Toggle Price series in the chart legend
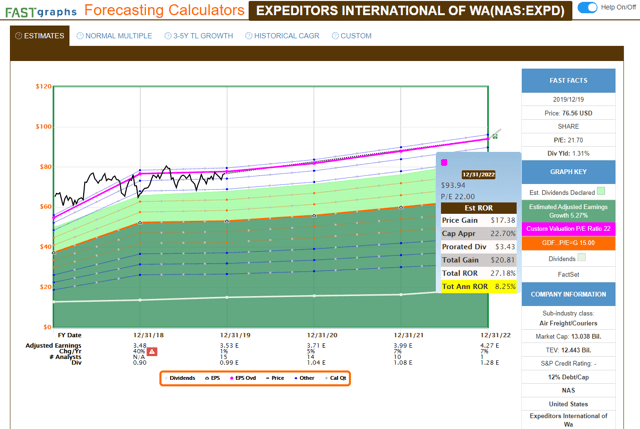This screenshot has width=640, height=429. pyautogui.click(x=275, y=378)
